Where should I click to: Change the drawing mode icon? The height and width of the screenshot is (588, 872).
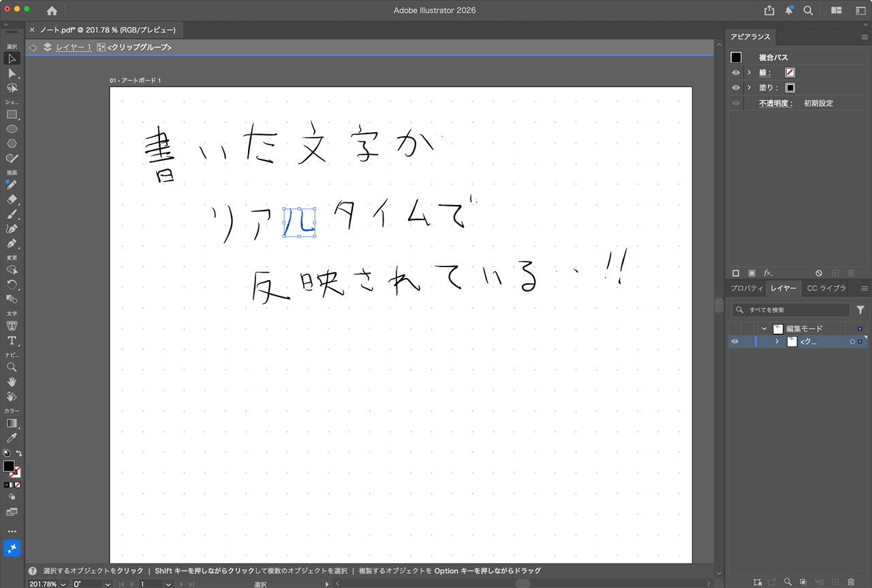[12, 497]
